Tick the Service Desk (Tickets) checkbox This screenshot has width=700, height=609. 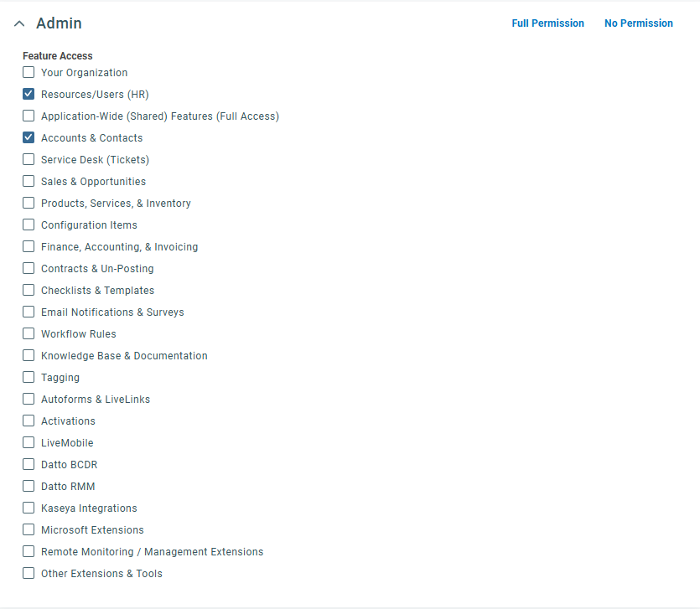(29, 159)
